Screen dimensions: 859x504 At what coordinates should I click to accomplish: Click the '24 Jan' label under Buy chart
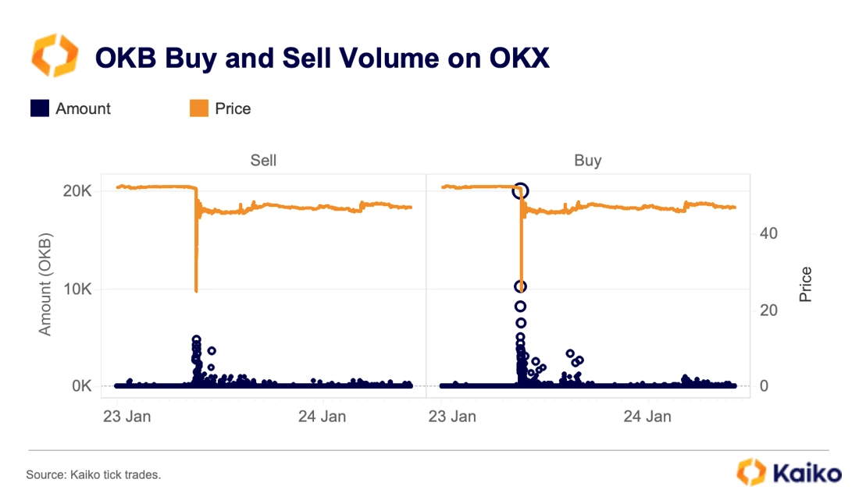click(648, 417)
